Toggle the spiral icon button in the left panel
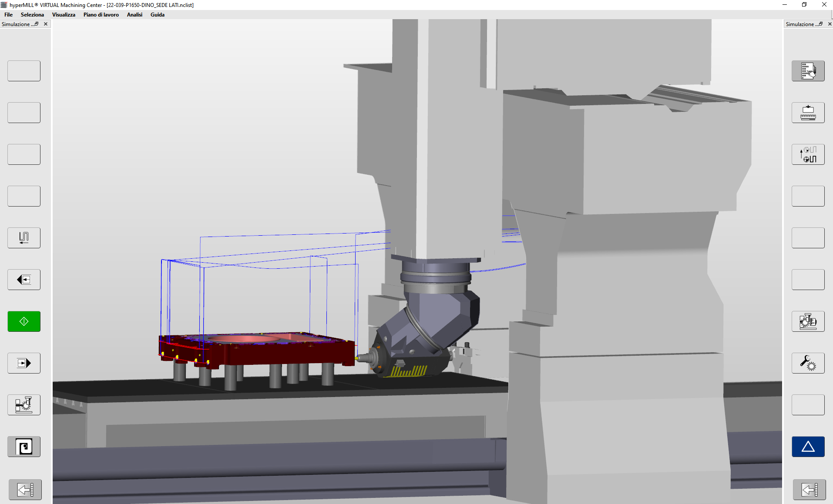This screenshot has width=833, height=504. (x=24, y=447)
